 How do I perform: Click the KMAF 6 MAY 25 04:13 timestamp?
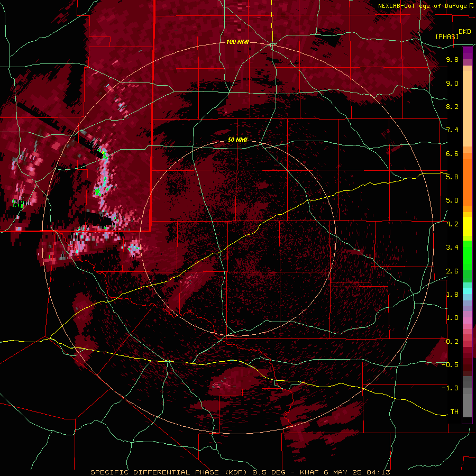345,472
